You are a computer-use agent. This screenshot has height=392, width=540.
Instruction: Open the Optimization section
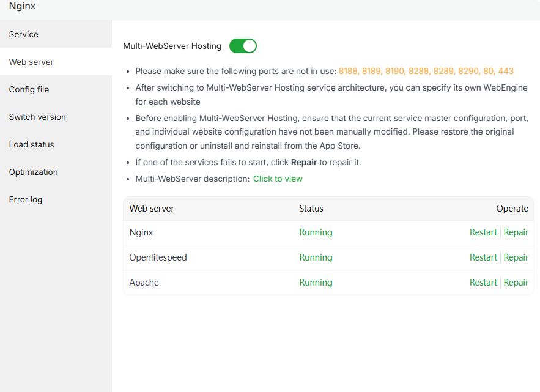pos(34,172)
